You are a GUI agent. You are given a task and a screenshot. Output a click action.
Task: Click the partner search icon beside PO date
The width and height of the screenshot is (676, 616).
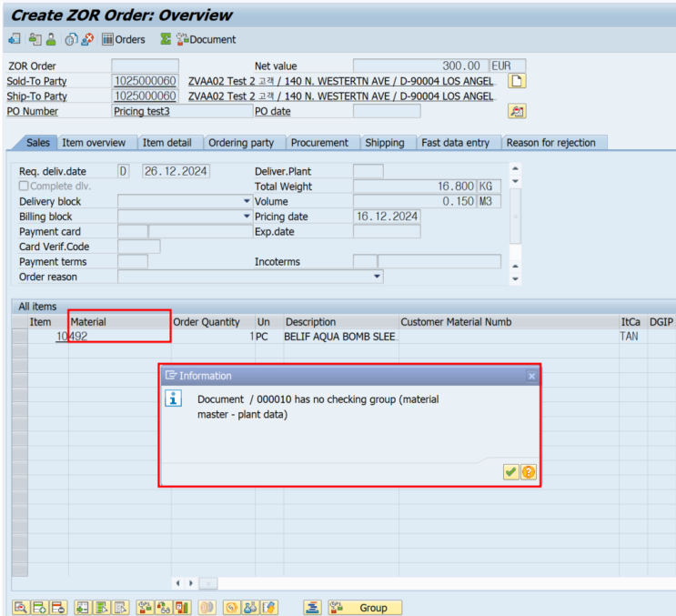click(x=517, y=111)
